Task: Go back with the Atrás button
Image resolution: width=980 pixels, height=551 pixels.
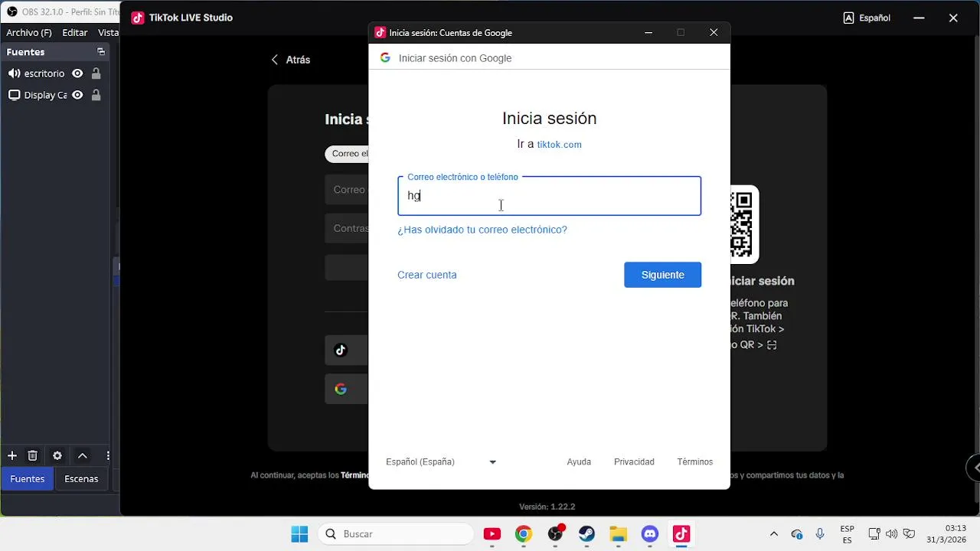Action: pos(291,60)
